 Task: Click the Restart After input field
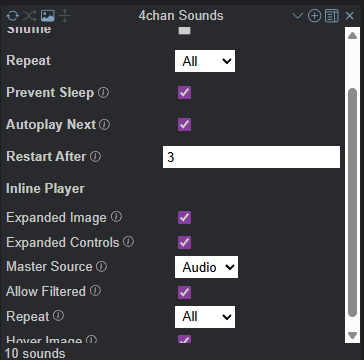click(251, 157)
